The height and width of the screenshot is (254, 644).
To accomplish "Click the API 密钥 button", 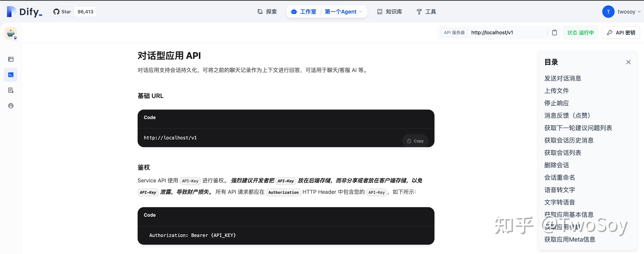I will coord(621,33).
